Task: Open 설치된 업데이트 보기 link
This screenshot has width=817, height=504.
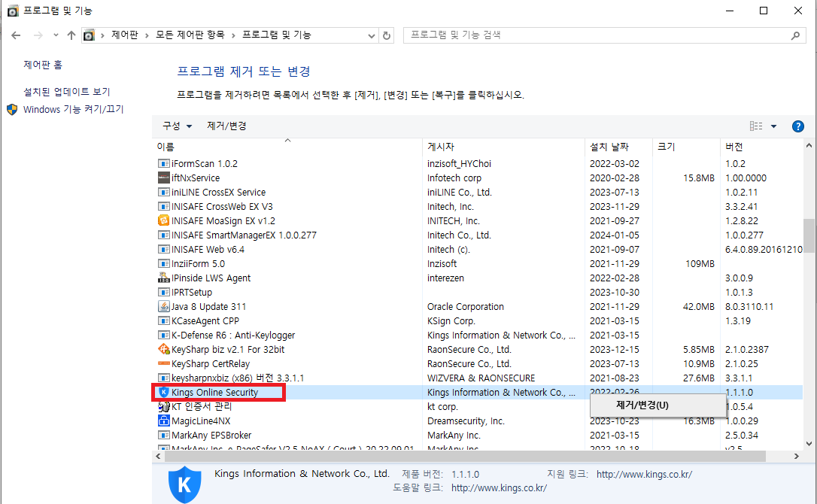Action: (67, 92)
